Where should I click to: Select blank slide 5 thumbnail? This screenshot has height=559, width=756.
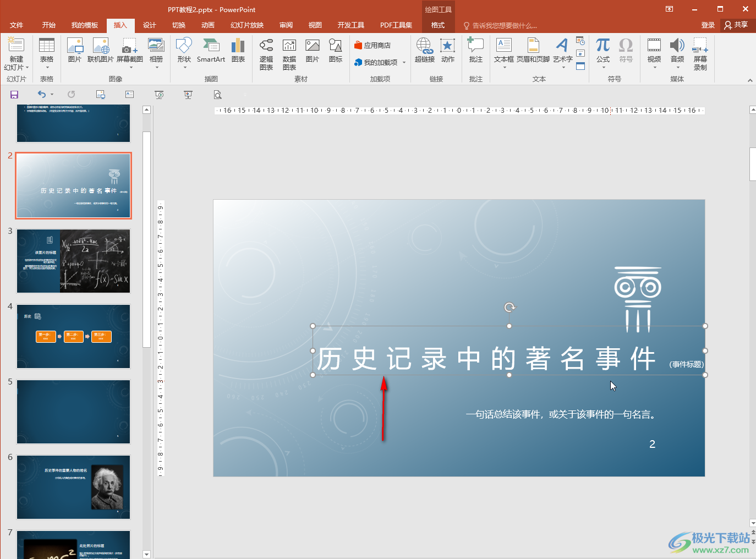coord(74,412)
